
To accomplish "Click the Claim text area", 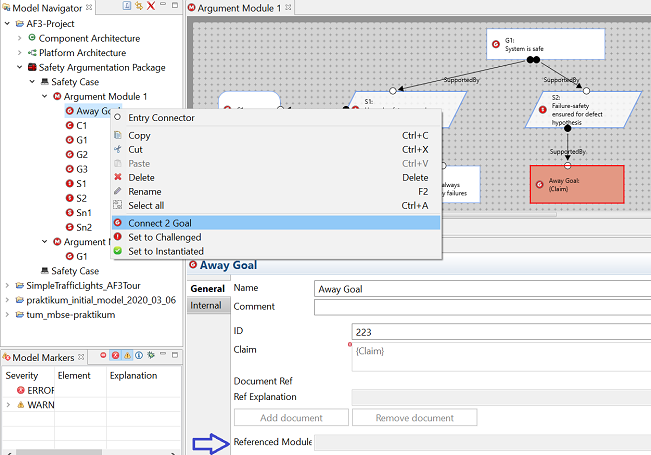I will pyautogui.click(x=501, y=357).
